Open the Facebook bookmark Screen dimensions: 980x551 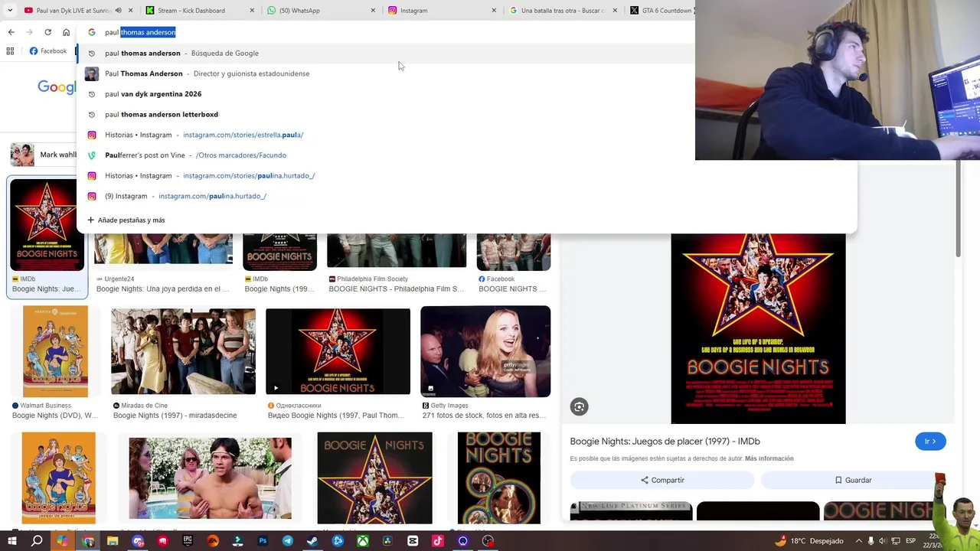(x=48, y=51)
